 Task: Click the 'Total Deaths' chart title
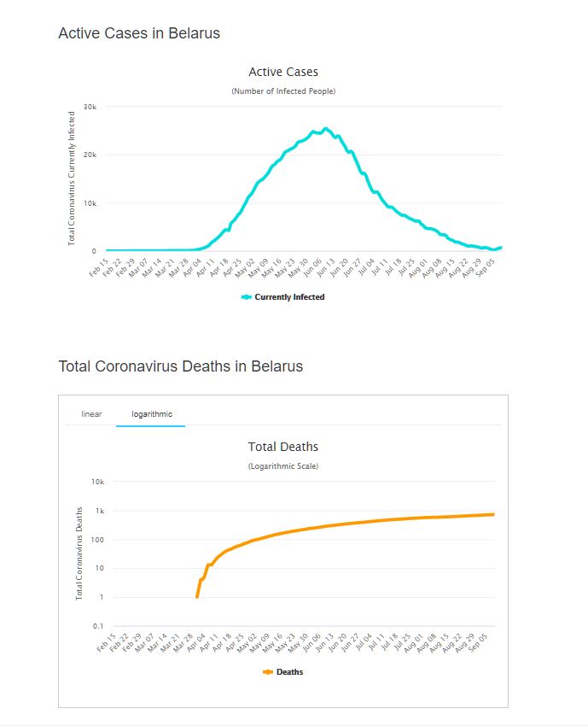(283, 447)
